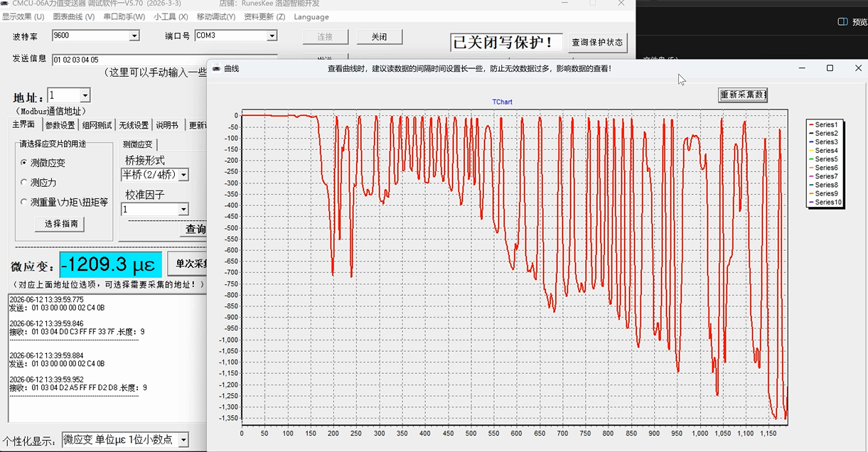
Task: Expand the 地址 Modbus address dropdown
Action: pyautogui.click(x=85, y=95)
